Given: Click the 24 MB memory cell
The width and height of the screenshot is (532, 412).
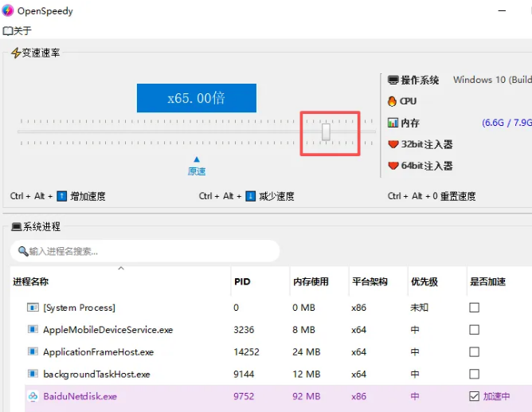Looking at the screenshot, I should (x=307, y=352).
